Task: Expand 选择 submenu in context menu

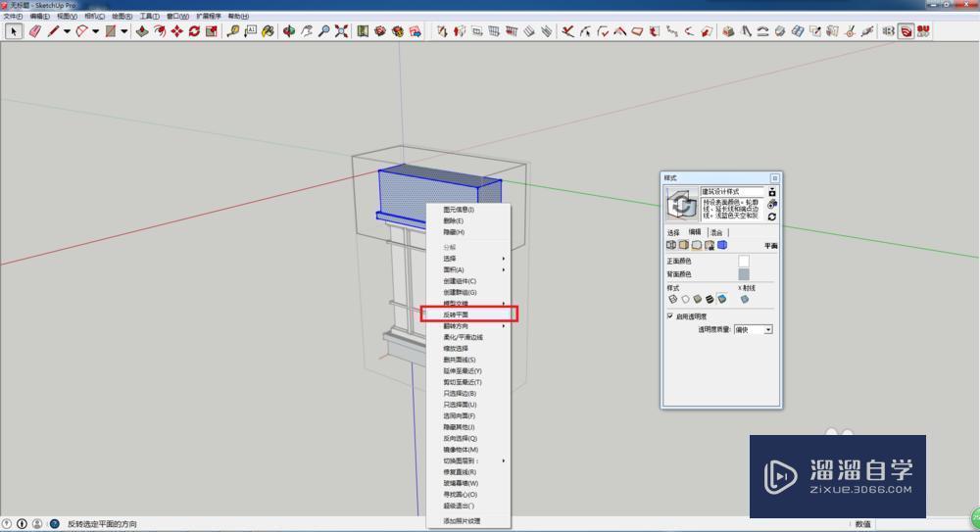Action: tap(468, 259)
